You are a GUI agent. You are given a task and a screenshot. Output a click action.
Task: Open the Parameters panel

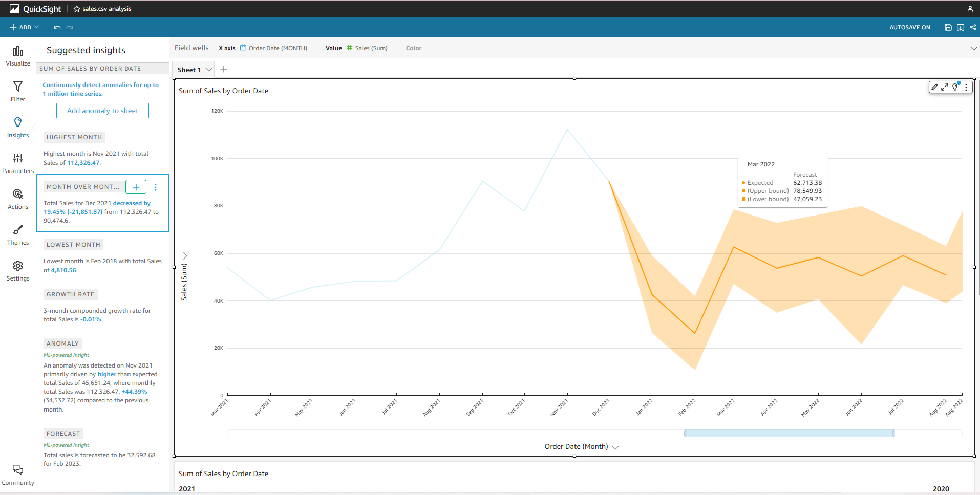coord(18,163)
